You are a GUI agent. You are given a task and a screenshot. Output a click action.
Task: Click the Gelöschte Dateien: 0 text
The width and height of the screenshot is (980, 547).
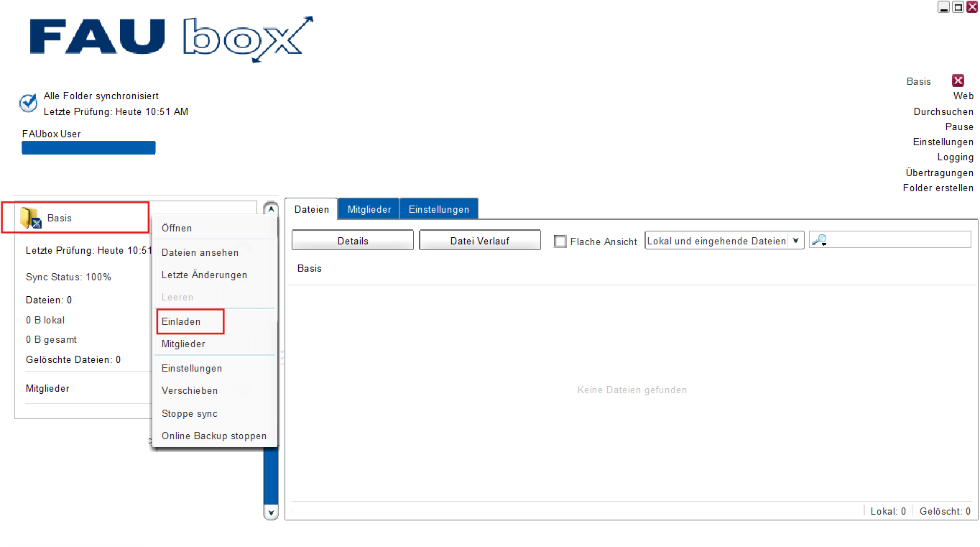click(73, 359)
